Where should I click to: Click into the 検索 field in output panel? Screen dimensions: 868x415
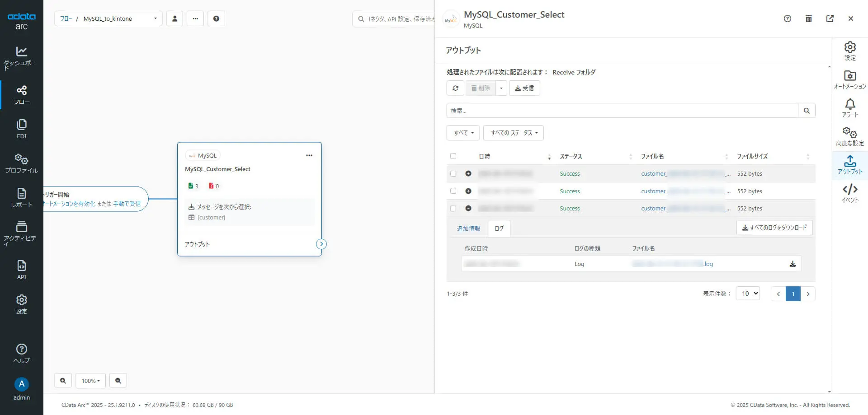[x=622, y=111]
